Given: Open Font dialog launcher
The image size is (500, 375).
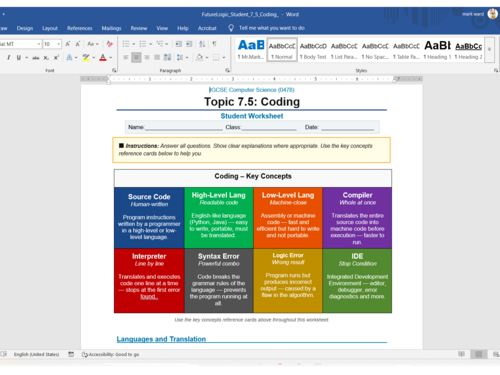Looking at the screenshot, I should (114, 70).
